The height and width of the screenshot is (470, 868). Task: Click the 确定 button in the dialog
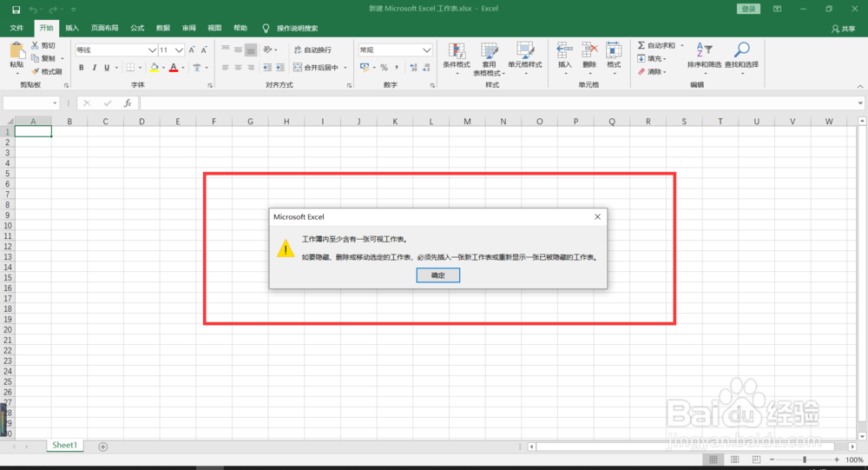point(437,275)
